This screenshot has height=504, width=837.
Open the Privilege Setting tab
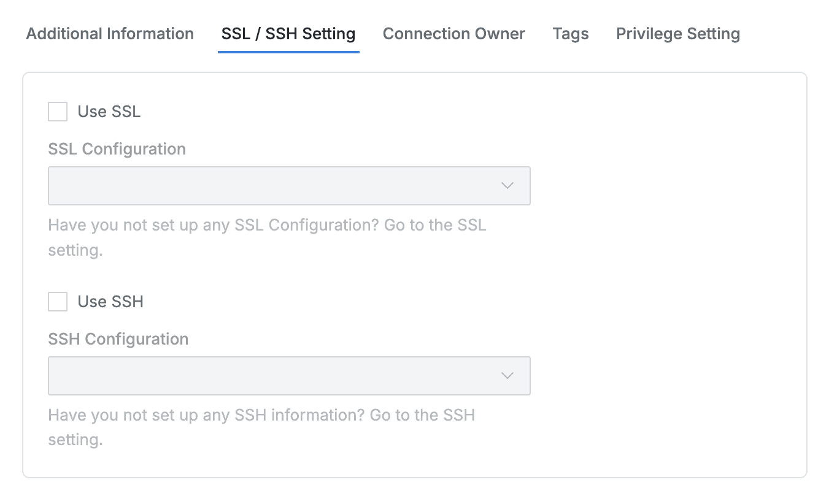click(677, 34)
